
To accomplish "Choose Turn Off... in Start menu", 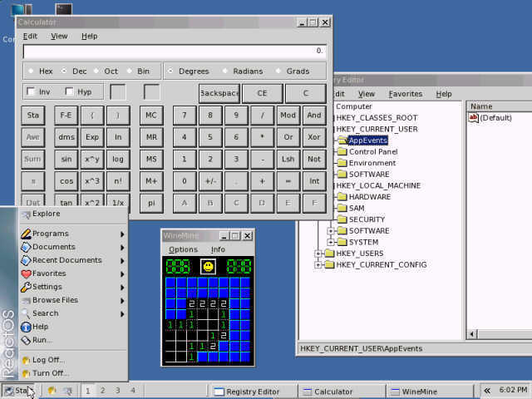I will 49,373.
